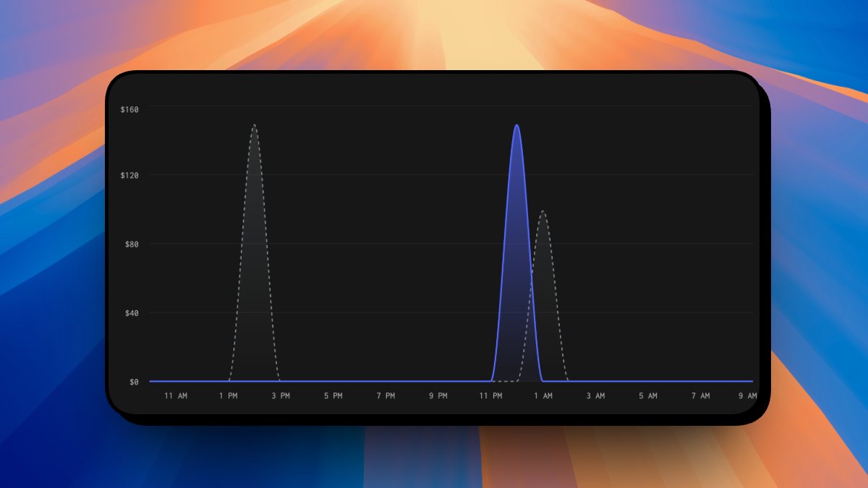Click the smaller dashed peak at 1 AM
Image resolution: width=868 pixels, height=488 pixels.
pyautogui.click(x=543, y=211)
